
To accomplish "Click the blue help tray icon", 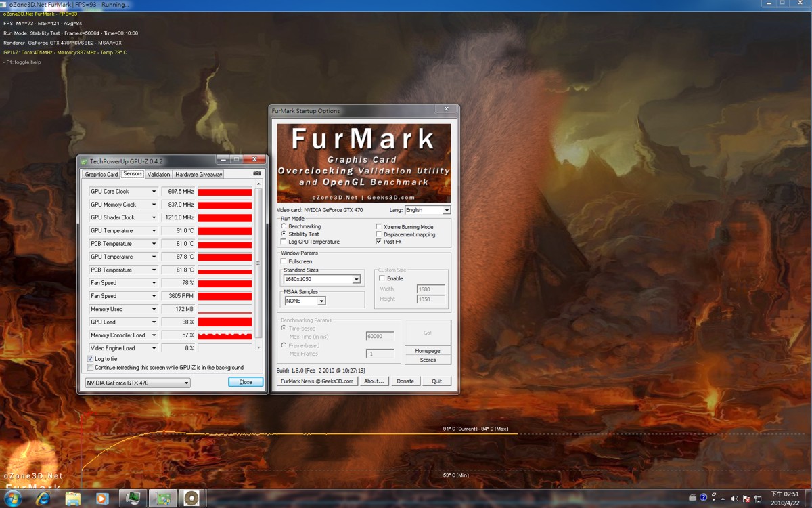I will (x=704, y=498).
